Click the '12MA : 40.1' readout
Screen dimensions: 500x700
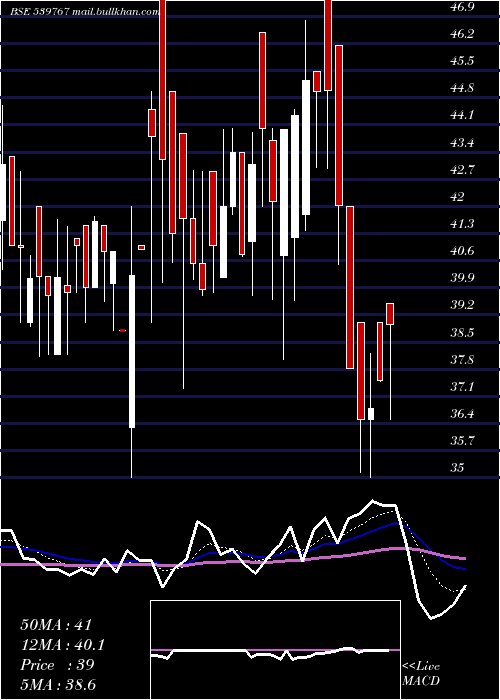[63, 645]
